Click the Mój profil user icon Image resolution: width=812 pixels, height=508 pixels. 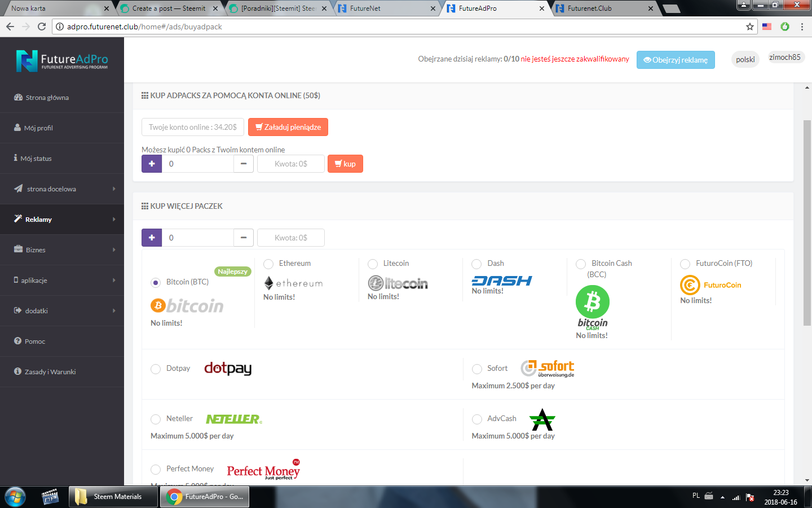tap(17, 128)
